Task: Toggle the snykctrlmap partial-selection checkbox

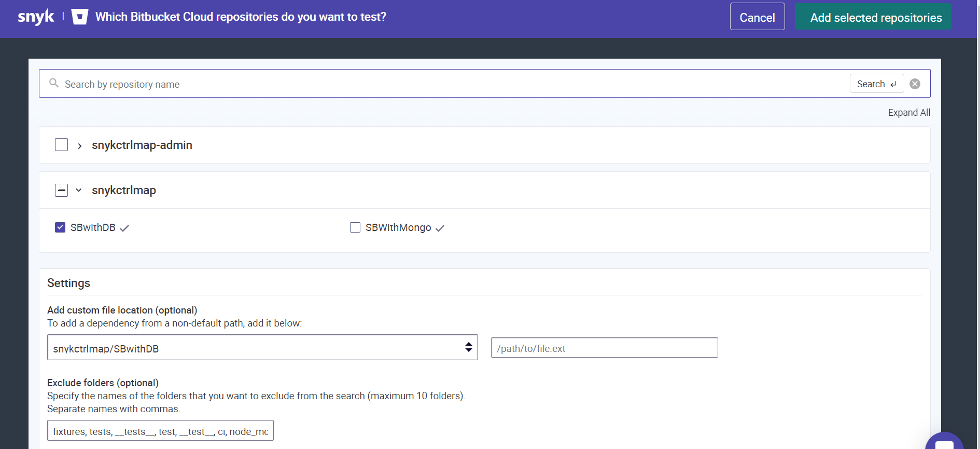Action: point(62,190)
